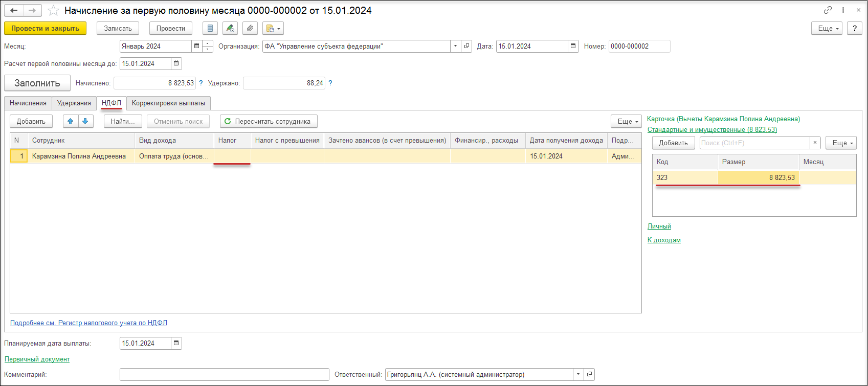Screen dimensions: 868x386
Task: Click the Провести button
Action: coord(171,29)
